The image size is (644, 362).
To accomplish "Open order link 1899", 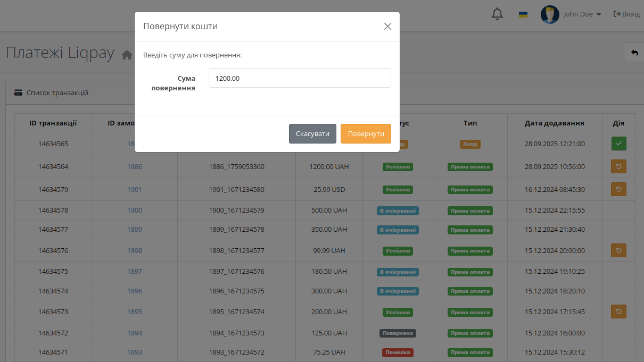I will coord(135,230).
